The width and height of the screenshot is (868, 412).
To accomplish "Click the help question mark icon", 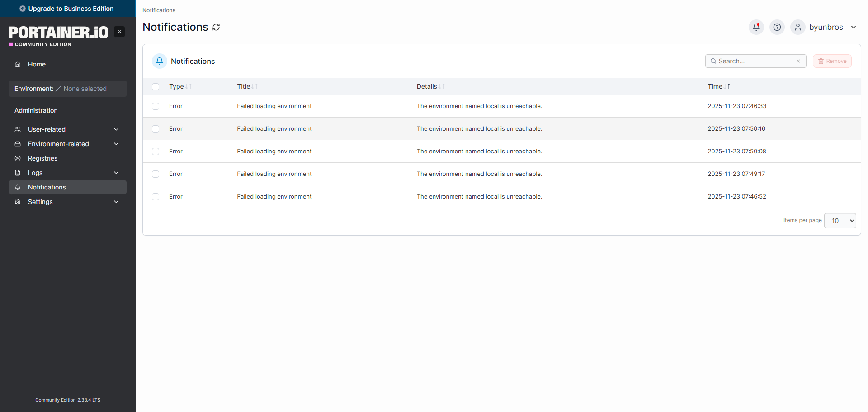I will coord(777,27).
